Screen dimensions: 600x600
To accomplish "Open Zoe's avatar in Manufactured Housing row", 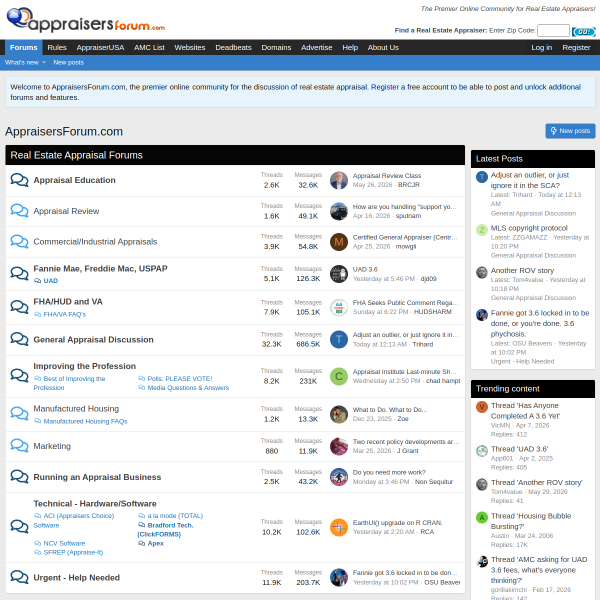I will [339, 414].
